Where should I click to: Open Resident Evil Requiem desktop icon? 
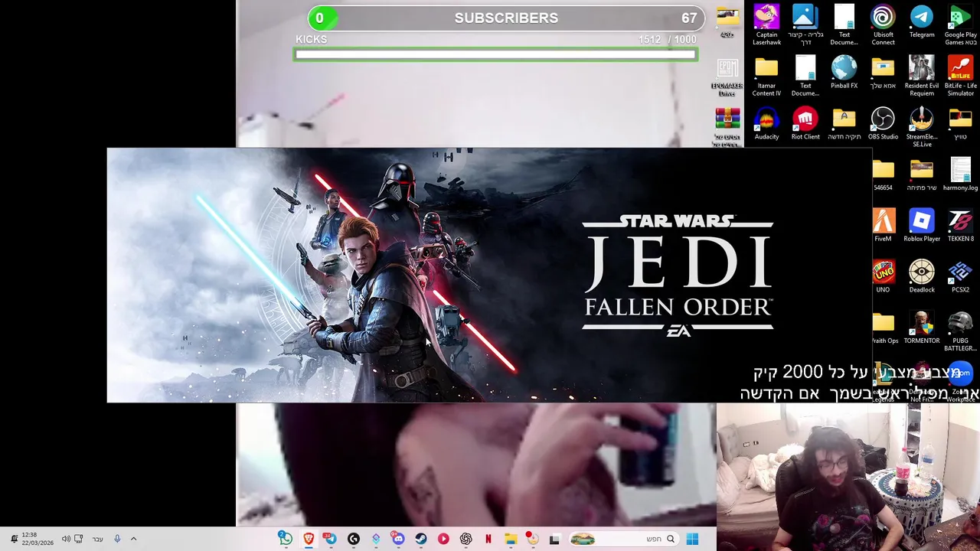point(922,76)
